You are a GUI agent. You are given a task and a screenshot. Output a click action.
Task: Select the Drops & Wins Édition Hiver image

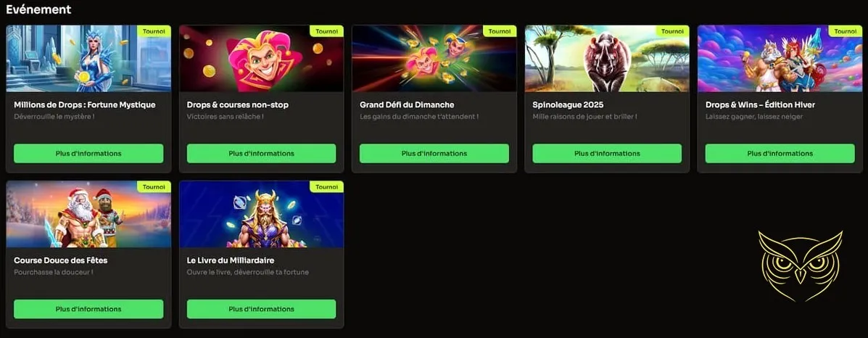[780, 59]
